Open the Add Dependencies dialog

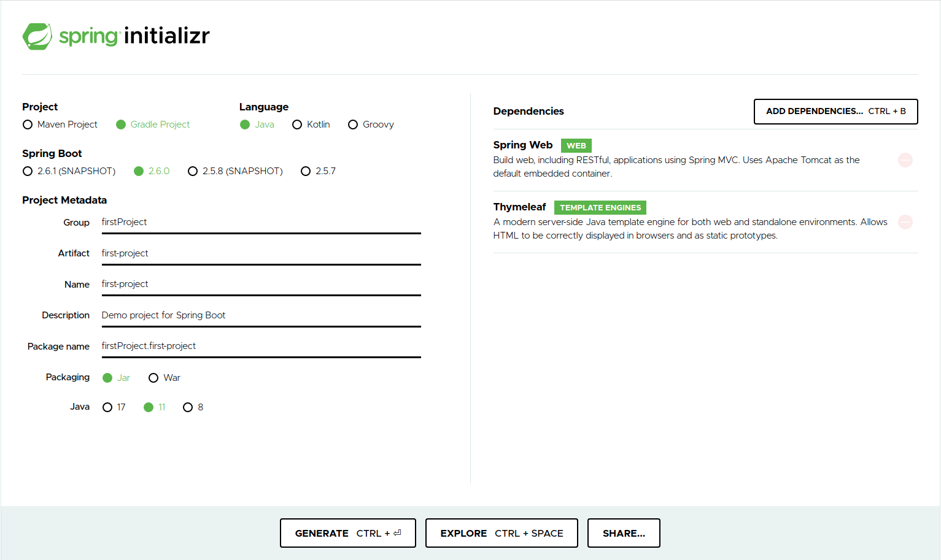click(836, 112)
